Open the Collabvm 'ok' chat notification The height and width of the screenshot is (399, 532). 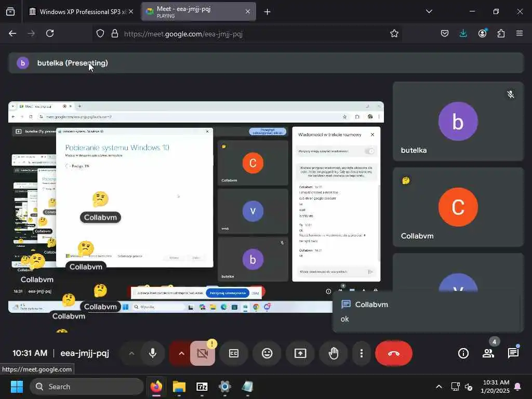point(428,312)
